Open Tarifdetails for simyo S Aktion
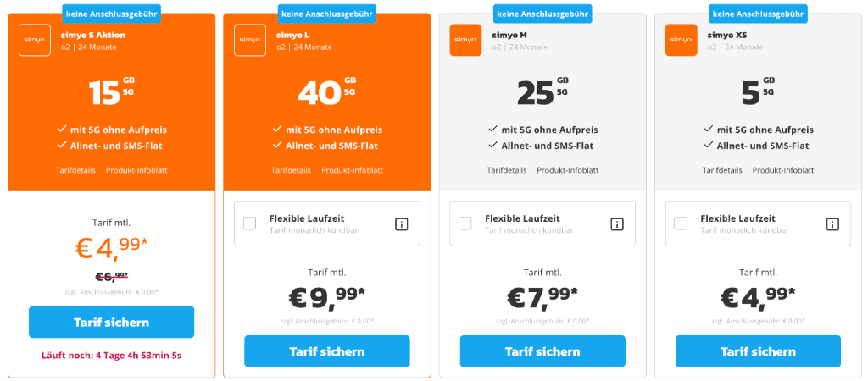868x381 pixels. point(72,170)
